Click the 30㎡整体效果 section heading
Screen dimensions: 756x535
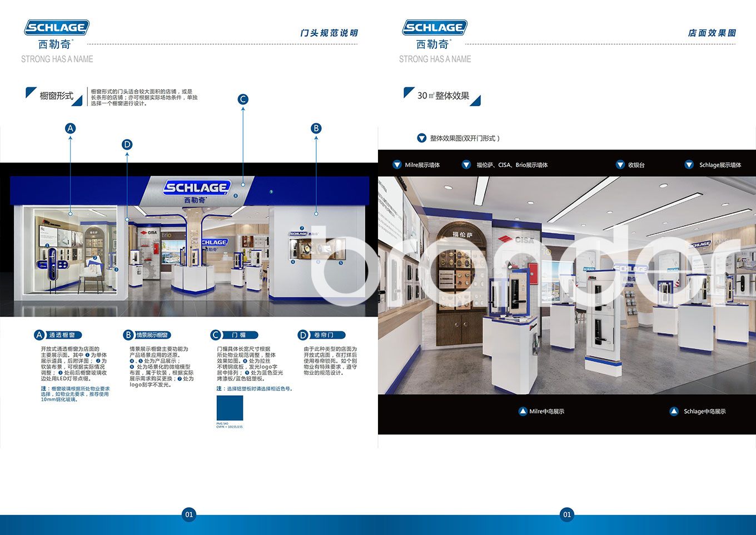443,96
